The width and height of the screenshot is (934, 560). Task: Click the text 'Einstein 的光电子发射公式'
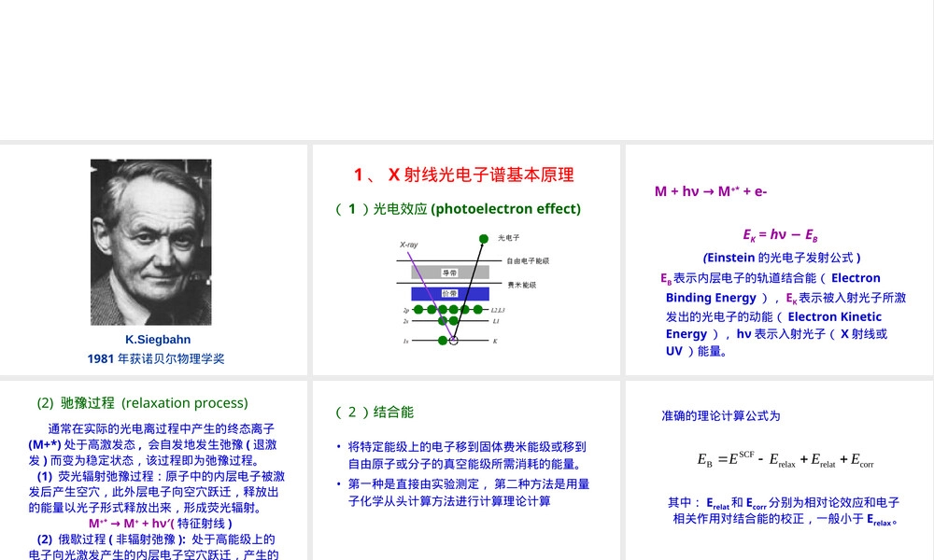780,258
